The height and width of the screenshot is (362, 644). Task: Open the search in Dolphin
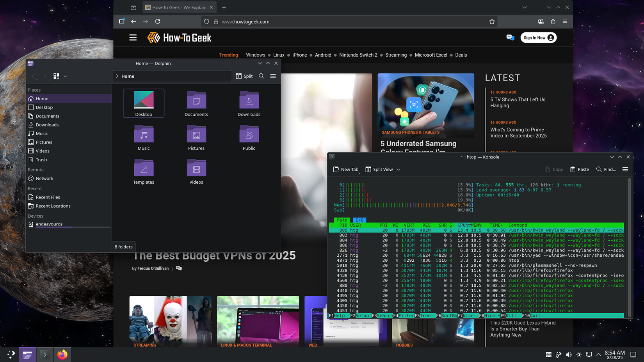(x=262, y=76)
